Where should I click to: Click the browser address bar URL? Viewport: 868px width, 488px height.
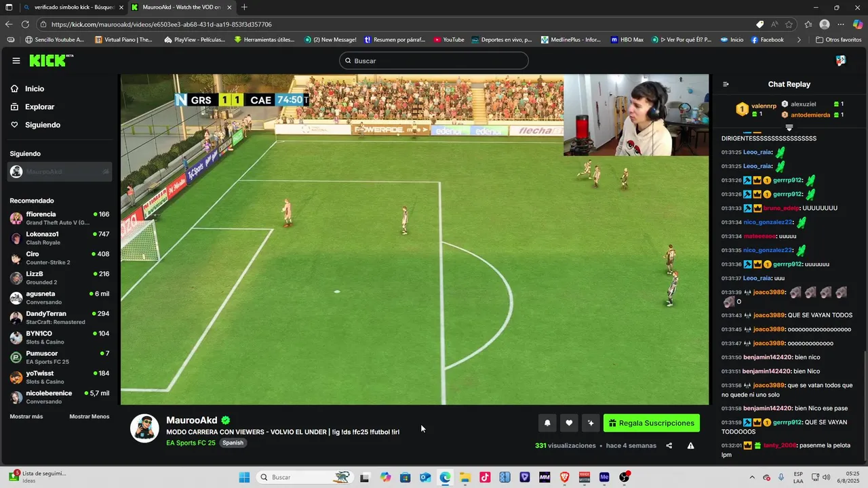[x=161, y=24]
